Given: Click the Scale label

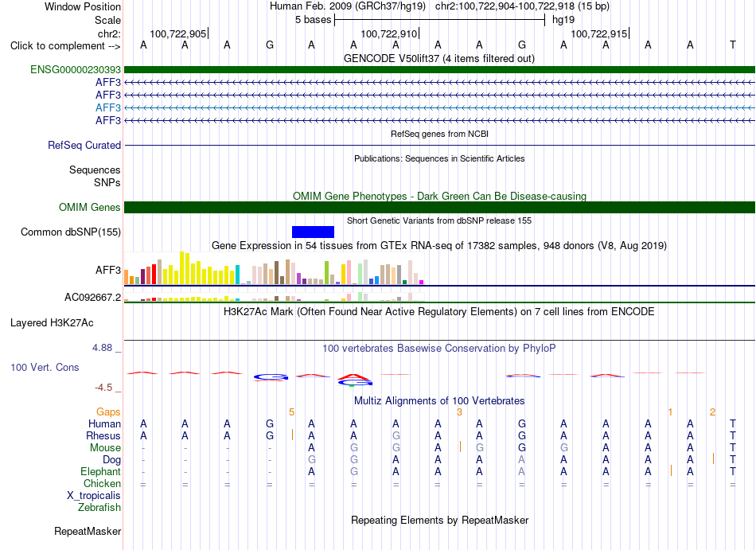Looking at the screenshot, I should point(108,20).
